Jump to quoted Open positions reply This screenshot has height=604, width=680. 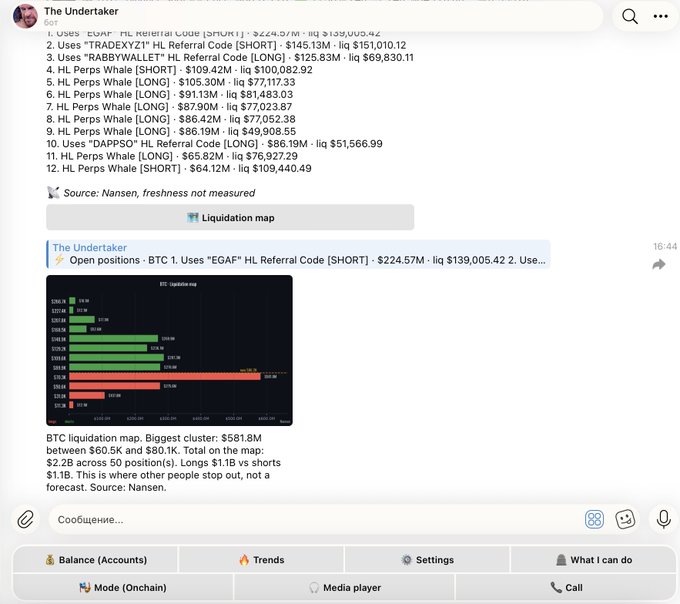pos(298,254)
